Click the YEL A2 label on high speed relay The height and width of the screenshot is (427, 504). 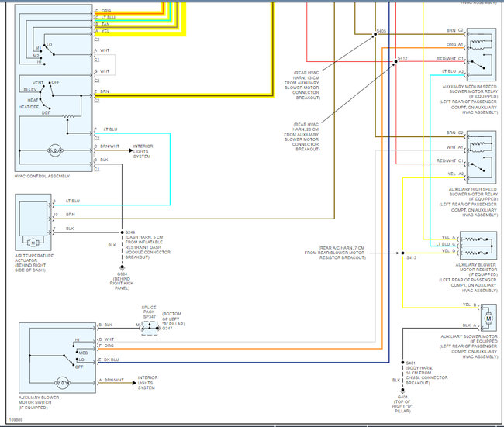tap(456, 174)
